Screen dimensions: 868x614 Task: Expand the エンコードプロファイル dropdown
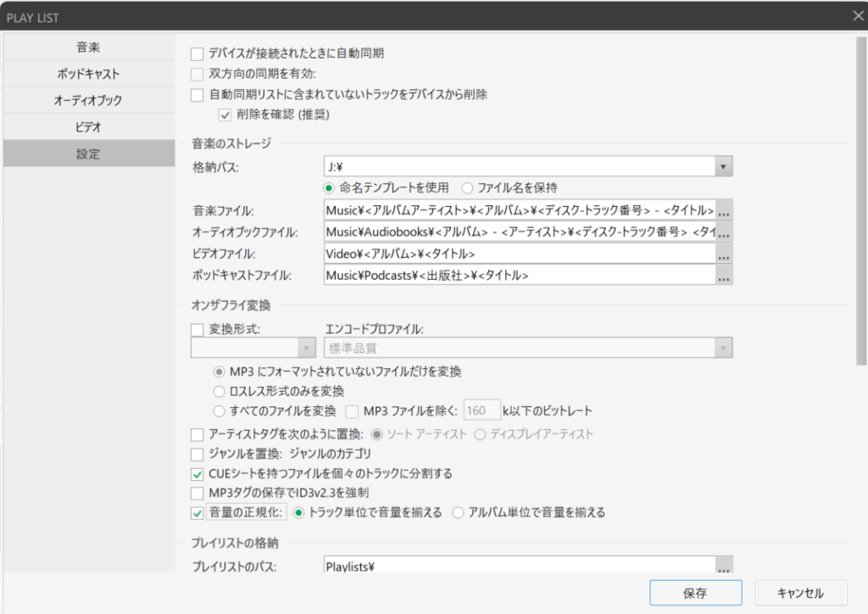(723, 348)
